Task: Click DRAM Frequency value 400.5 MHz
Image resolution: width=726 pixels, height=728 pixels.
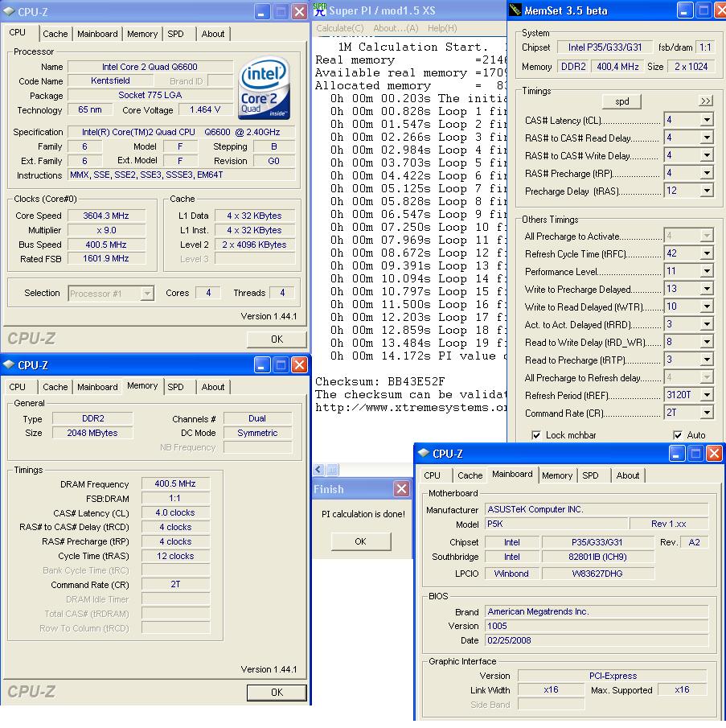Action: 175,483
